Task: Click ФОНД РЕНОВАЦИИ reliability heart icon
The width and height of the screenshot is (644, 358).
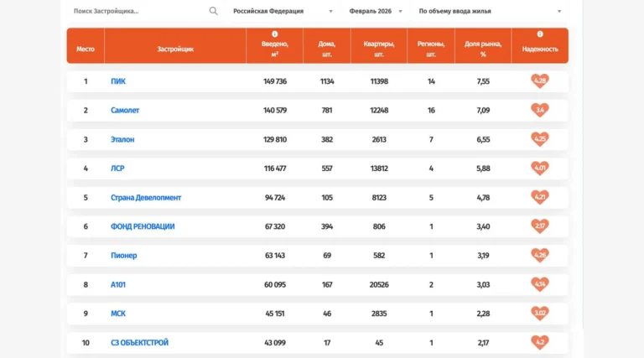Action: 540,226
